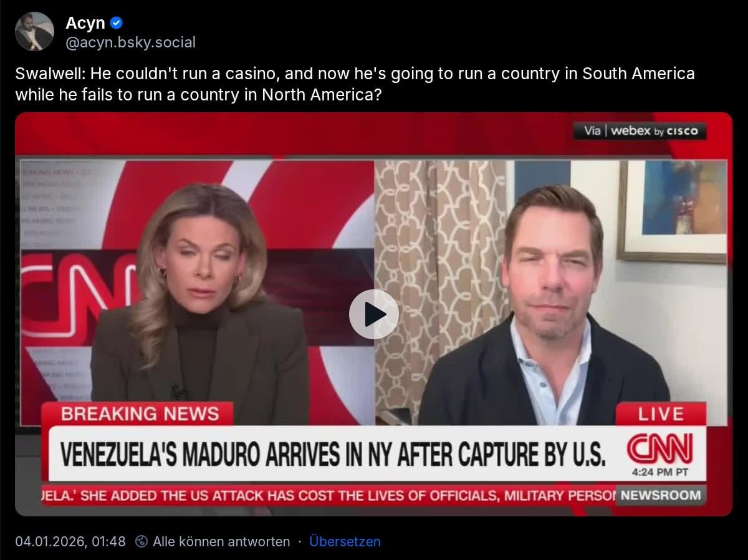Viewport: 748px width, 560px height.
Task: Click the red CNN logo in the lower third
Action: (659, 448)
